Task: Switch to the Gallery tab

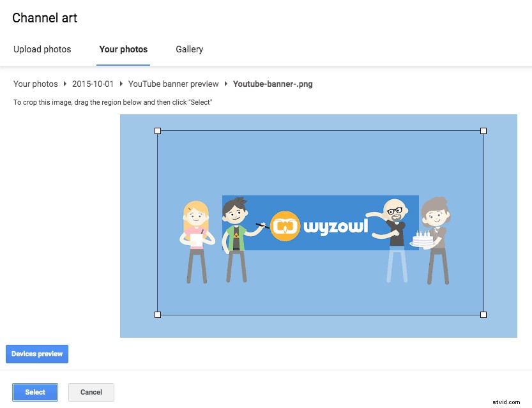Action: 189,49
